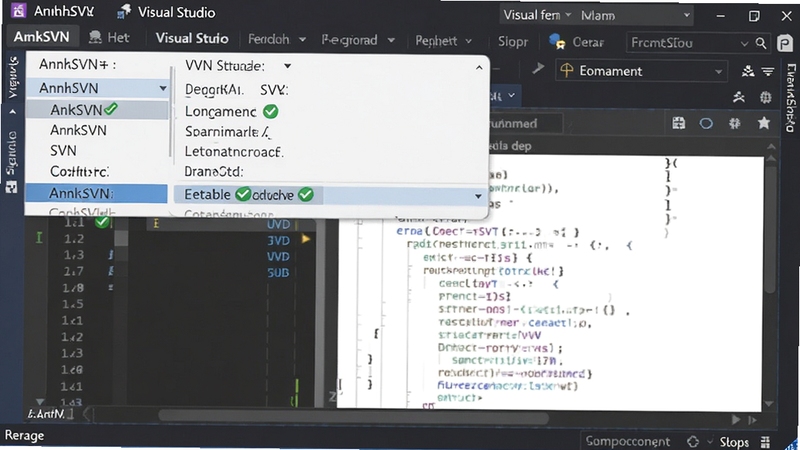This screenshot has width=800, height=450.
Task: Click the DegrKAl SVY: entry
Action: [236, 90]
